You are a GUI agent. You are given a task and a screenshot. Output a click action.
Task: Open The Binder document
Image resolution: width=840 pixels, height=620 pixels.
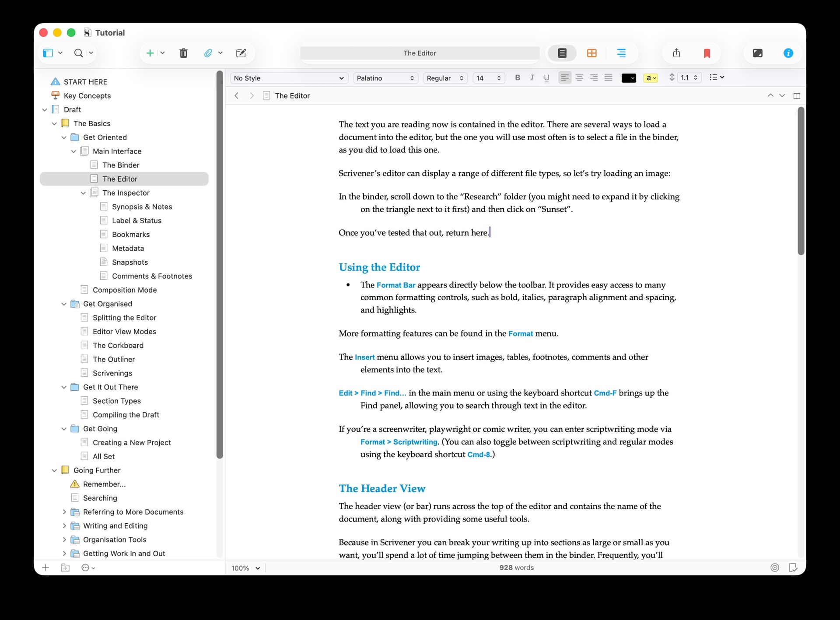pos(121,165)
